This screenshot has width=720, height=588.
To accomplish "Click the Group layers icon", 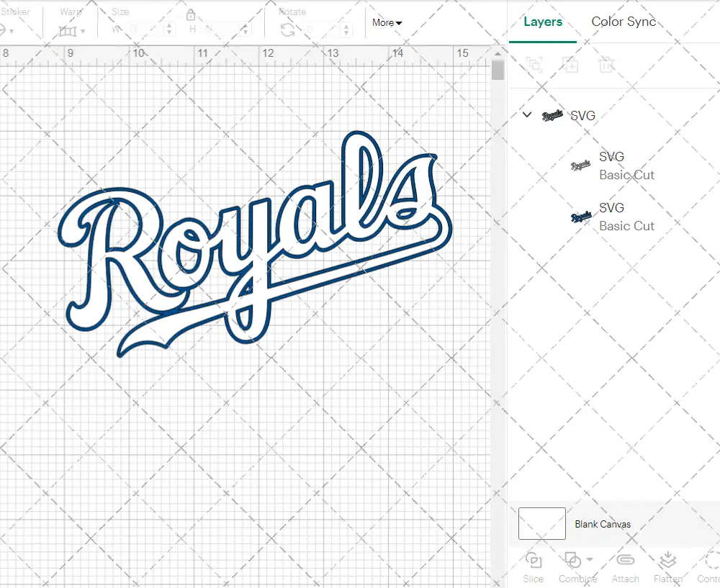I will 534,65.
